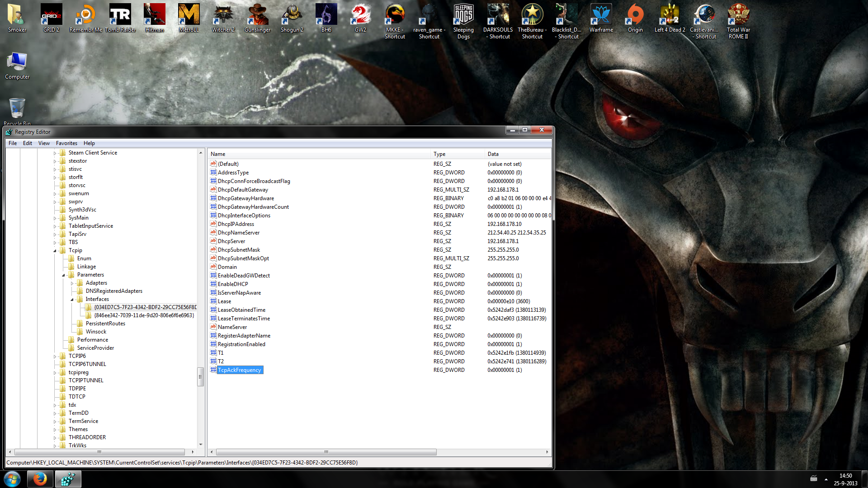Image resolution: width=868 pixels, height=488 pixels.
Task: Launch the GW2 desktop icon
Action: [x=360, y=18]
